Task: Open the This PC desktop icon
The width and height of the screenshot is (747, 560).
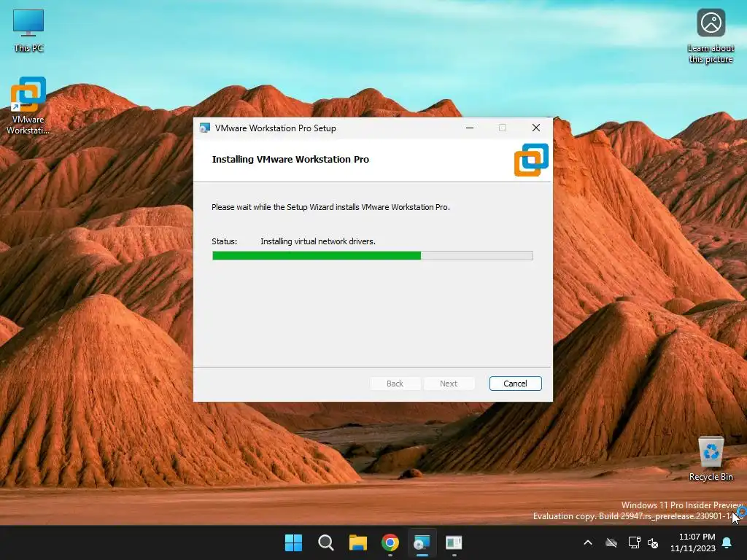Action: coord(28,30)
